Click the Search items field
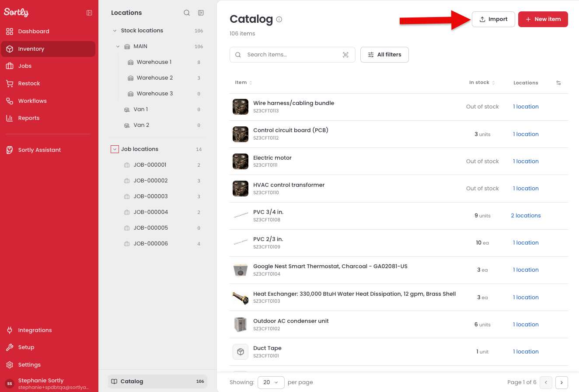 (292, 55)
